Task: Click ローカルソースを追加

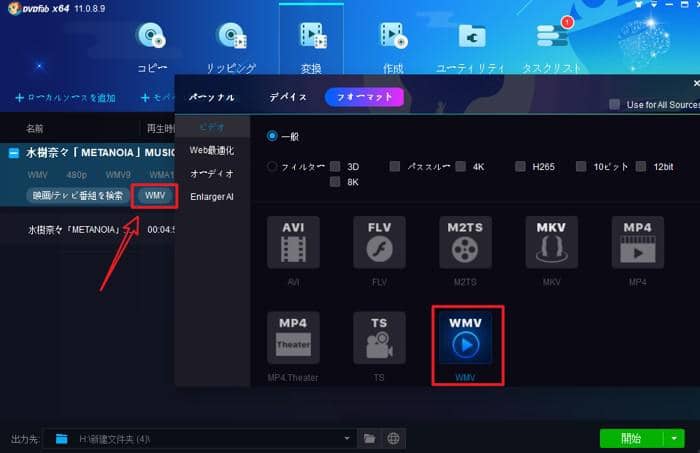Action: 65,98
